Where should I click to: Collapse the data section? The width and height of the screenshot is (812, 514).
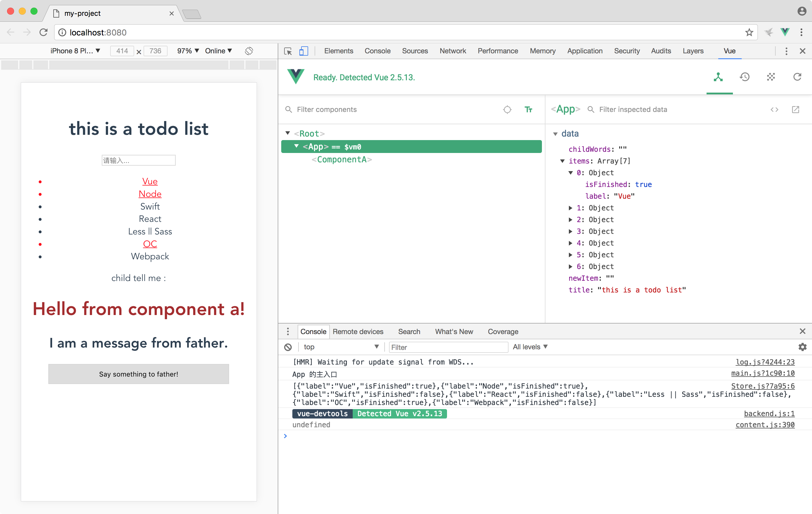pyautogui.click(x=555, y=134)
